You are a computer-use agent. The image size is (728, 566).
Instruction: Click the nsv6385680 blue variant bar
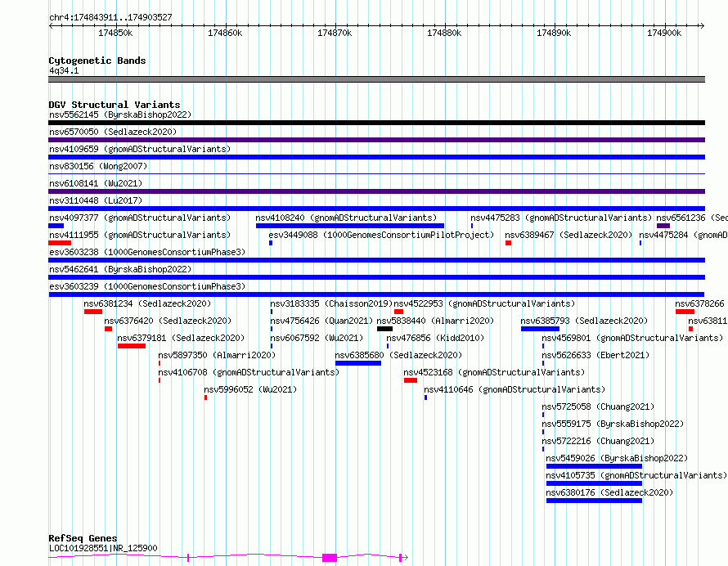point(358,363)
